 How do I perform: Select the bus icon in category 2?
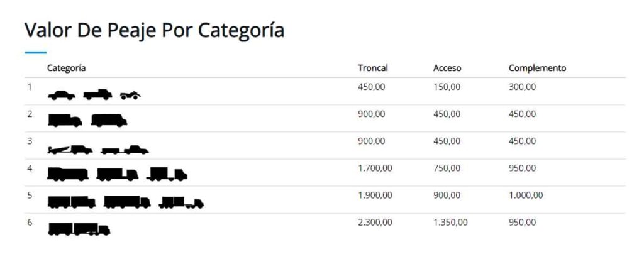click(109, 120)
